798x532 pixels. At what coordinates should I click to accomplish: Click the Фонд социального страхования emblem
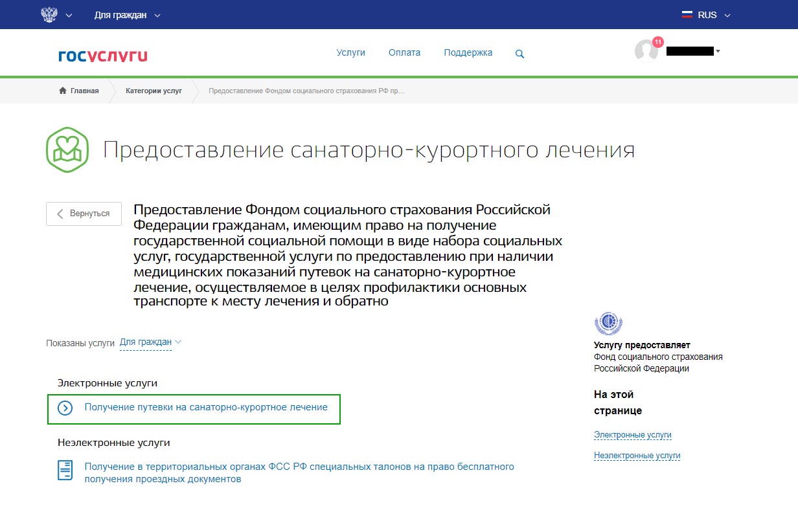pyautogui.click(x=608, y=322)
